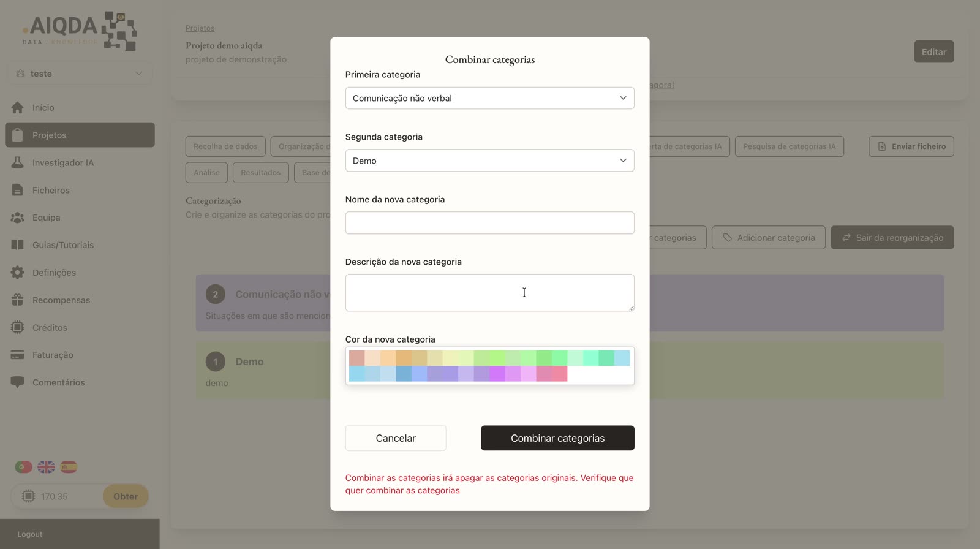The image size is (980, 549).
Task: Click the swap icon in Sair da reorganização
Action: coord(846,238)
